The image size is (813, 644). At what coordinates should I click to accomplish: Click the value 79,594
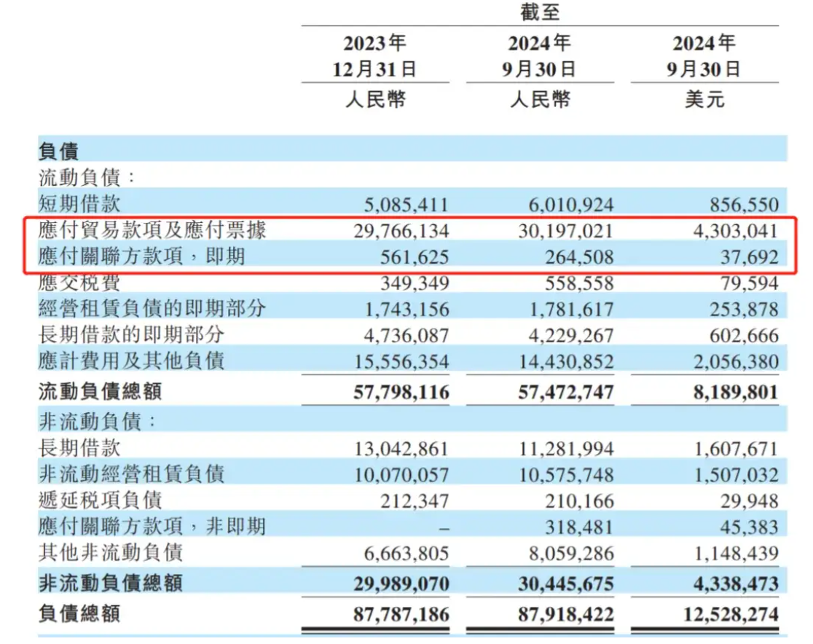point(749,283)
